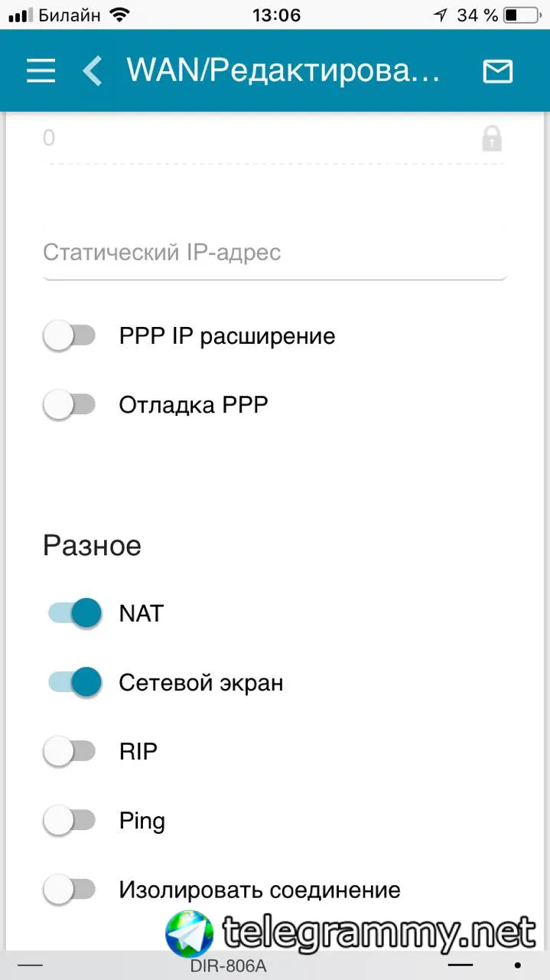Image resolution: width=550 pixels, height=980 pixels.
Task: Click the locked field showing 0
Action: tap(252, 139)
